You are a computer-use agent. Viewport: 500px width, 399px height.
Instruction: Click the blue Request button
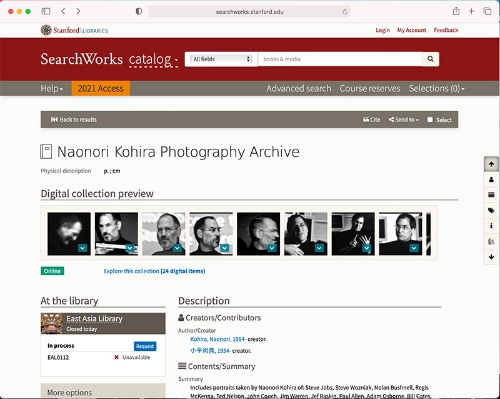(145, 346)
